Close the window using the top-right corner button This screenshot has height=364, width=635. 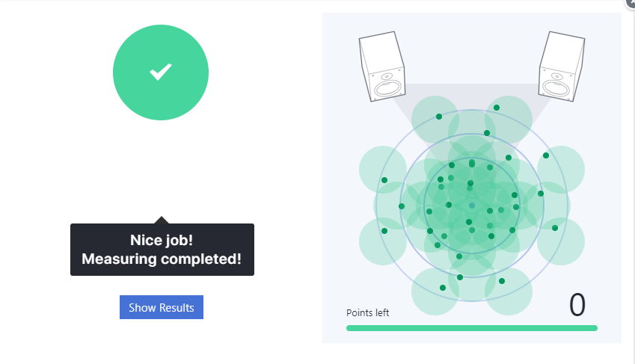(631, 3)
